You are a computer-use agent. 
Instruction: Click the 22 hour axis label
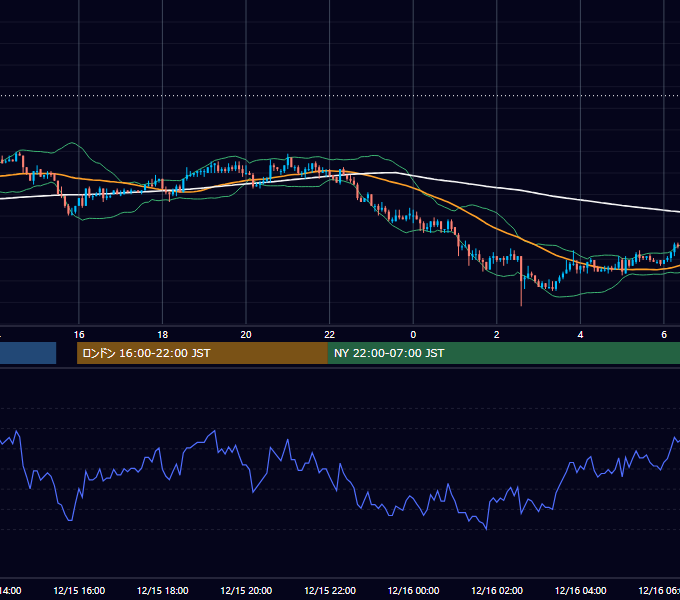(x=330, y=335)
